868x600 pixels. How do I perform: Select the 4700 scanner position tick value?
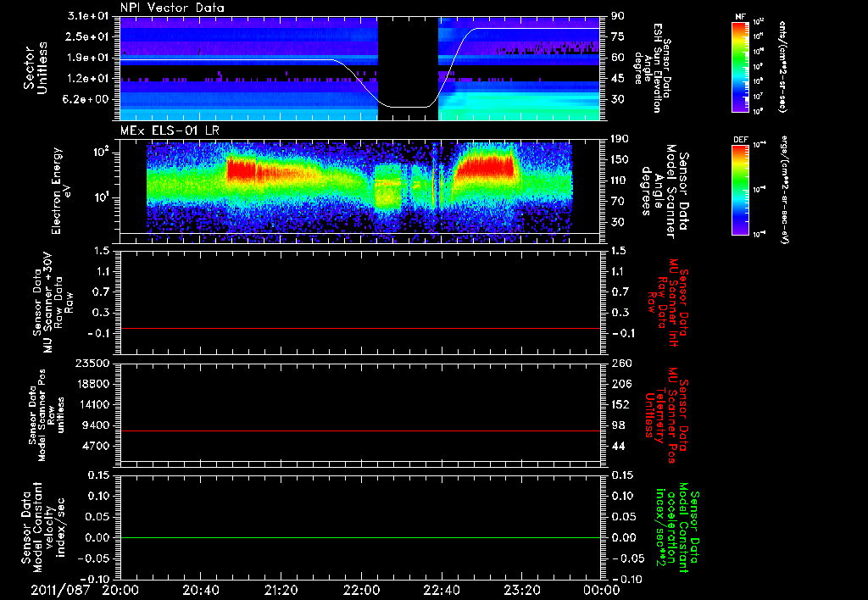click(96, 446)
